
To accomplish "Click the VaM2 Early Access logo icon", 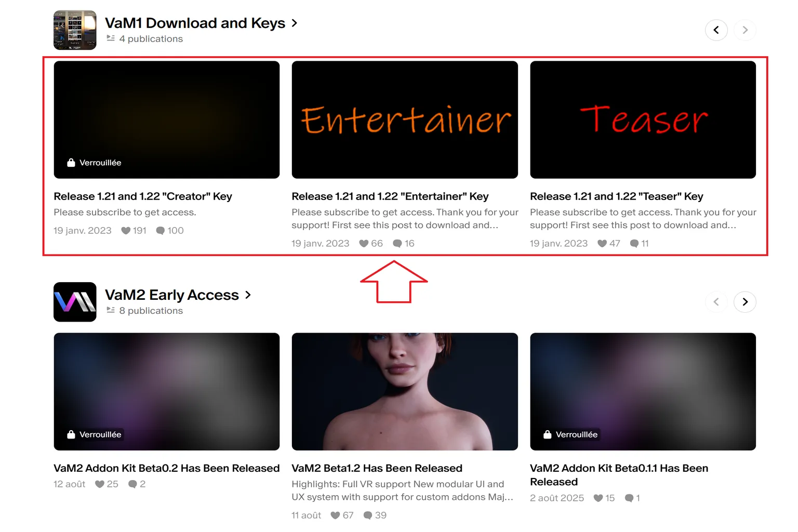I will tap(75, 302).
